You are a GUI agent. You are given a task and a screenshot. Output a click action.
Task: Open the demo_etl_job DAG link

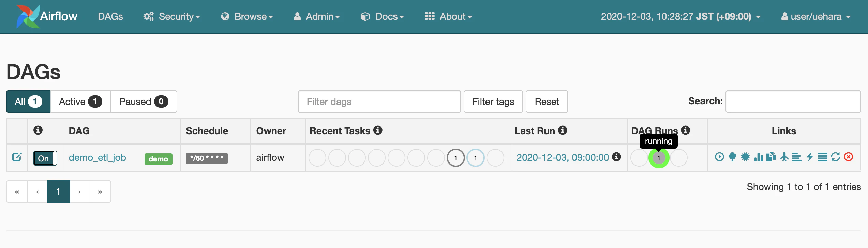[x=97, y=158]
